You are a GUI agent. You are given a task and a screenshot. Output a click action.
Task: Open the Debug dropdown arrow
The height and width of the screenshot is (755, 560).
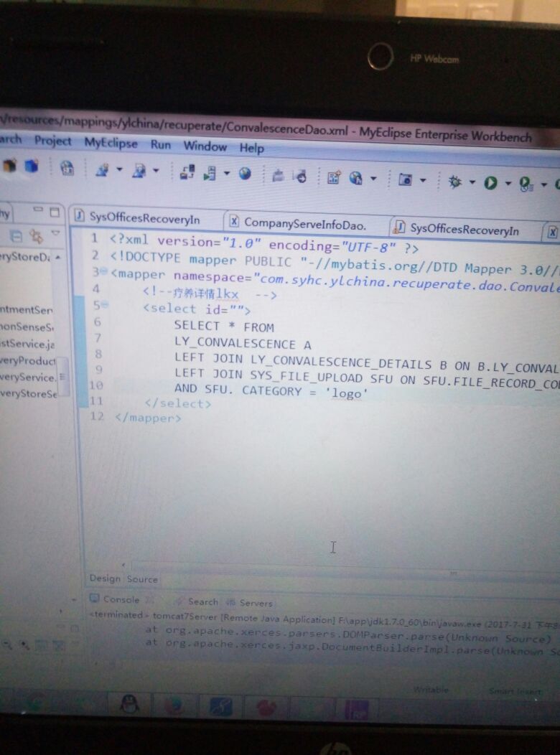tap(472, 182)
